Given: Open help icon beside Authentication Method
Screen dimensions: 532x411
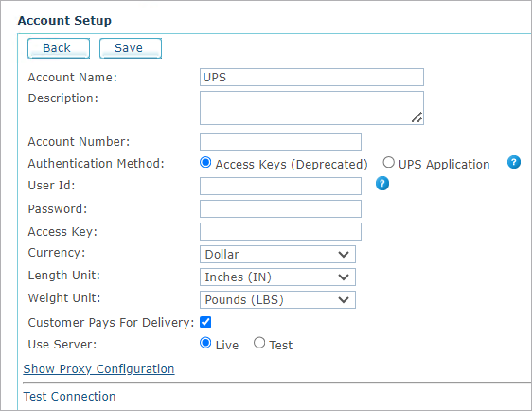Looking at the screenshot, I should point(514,162).
